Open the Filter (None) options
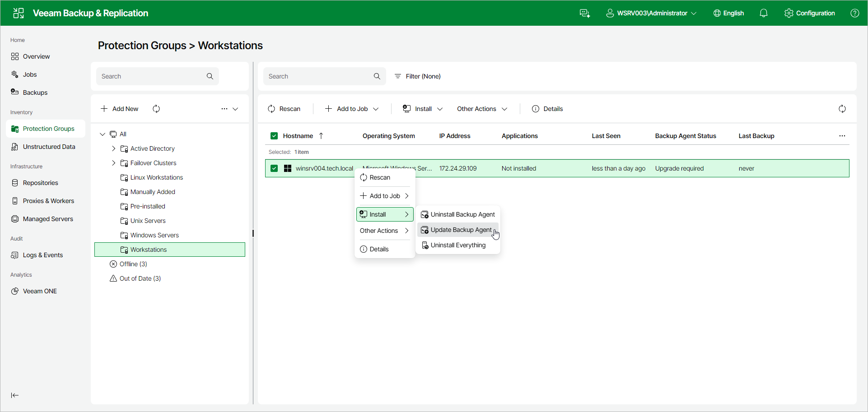The height and width of the screenshot is (412, 868). [418, 76]
